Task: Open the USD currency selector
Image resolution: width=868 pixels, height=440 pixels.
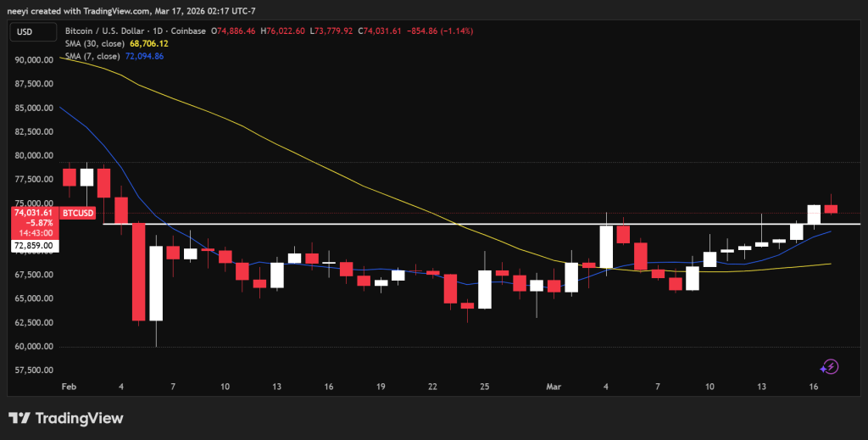Action: point(33,31)
